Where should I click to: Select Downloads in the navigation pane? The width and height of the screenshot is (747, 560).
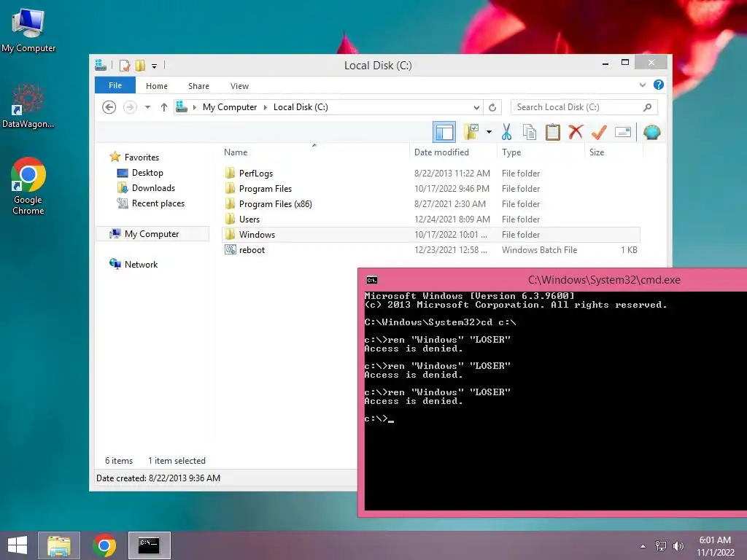[153, 188]
